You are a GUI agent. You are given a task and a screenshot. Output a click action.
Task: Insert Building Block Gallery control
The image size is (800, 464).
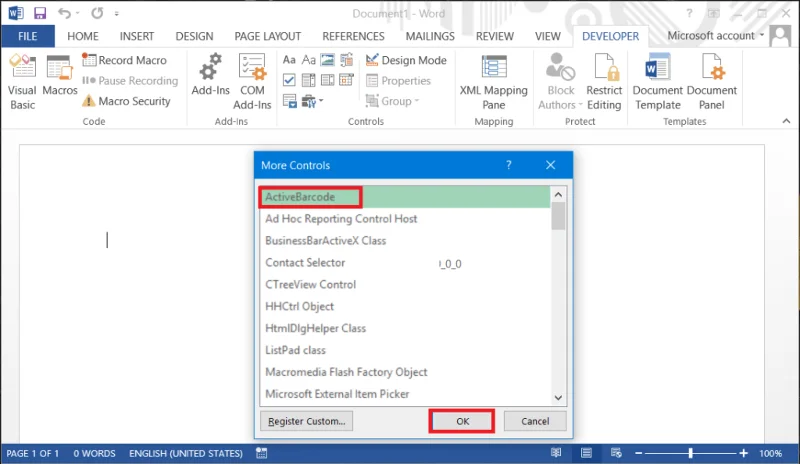[347, 60]
